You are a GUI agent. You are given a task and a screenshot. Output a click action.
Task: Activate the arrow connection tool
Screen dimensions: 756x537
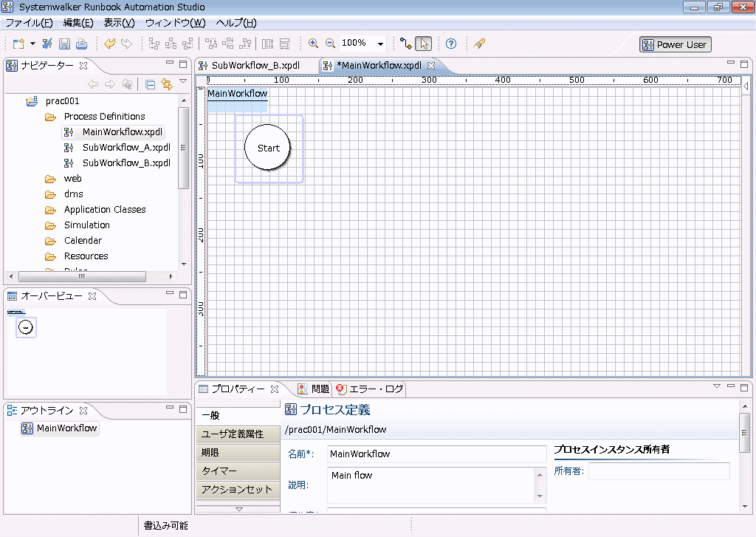click(x=406, y=44)
